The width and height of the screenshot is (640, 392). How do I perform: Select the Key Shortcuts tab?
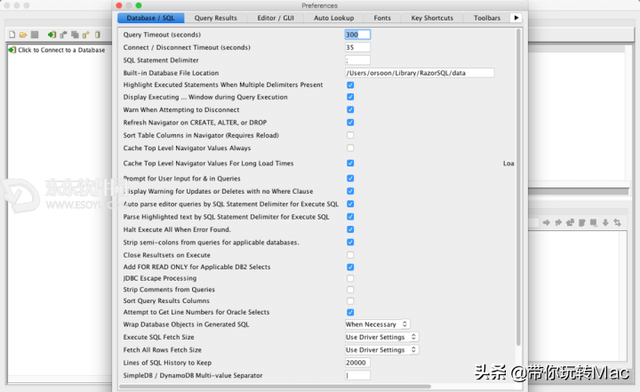432,18
